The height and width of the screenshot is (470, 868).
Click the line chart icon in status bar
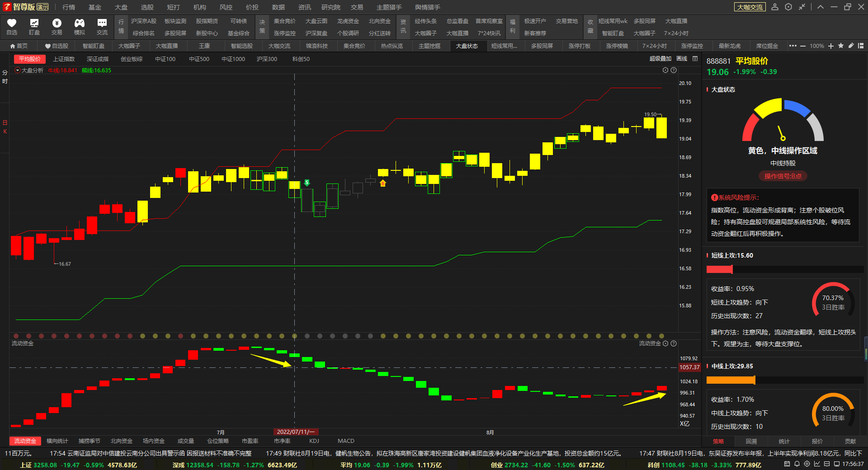pos(817,464)
